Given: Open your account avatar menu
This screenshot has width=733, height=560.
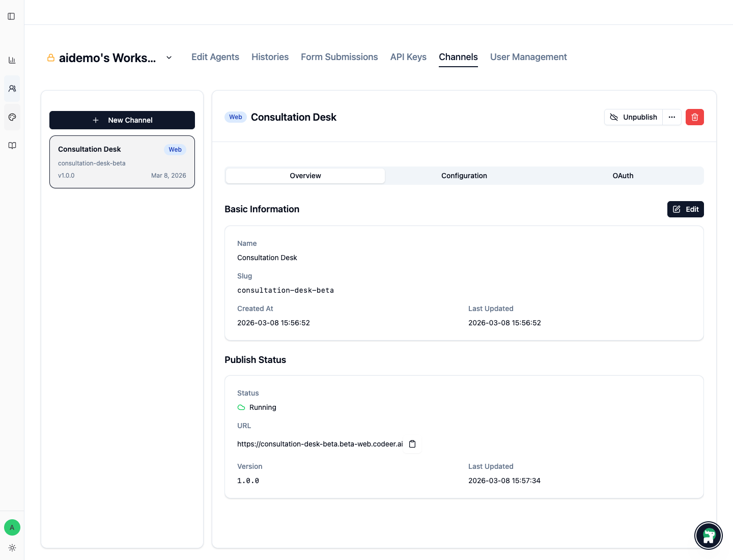Looking at the screenshot, I should click(x=12, y=527).
